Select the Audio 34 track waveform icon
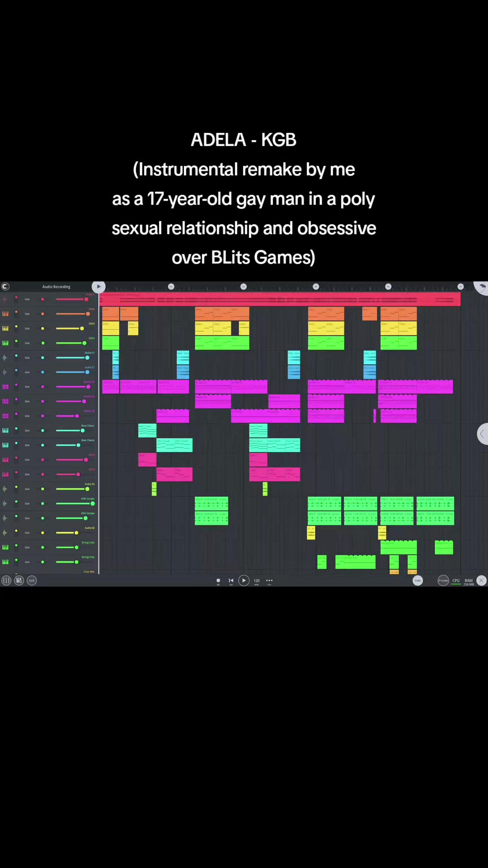488x868 pixels. pyautogui.click(x=5, y=489)
